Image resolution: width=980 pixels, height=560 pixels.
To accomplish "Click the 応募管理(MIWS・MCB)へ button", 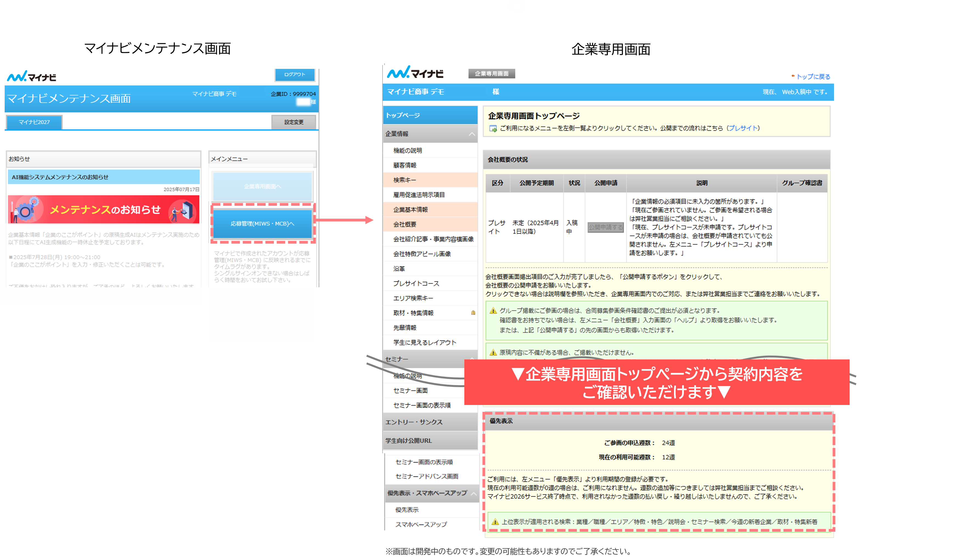I will click(x=262, y=223).
